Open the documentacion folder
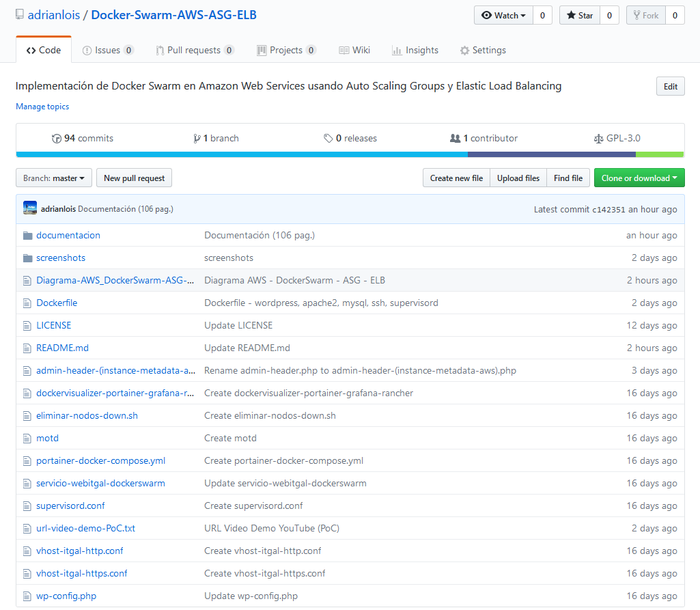 [x=68, y=236]
